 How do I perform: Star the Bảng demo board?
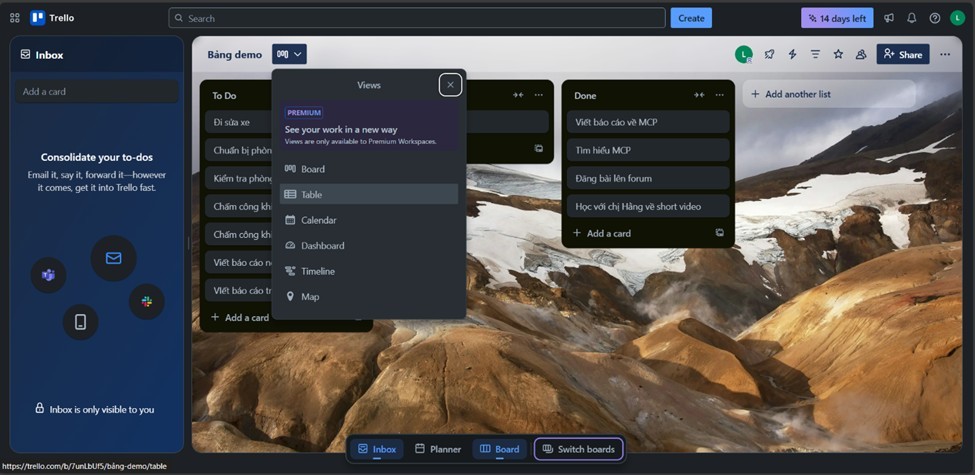(838, 54)
